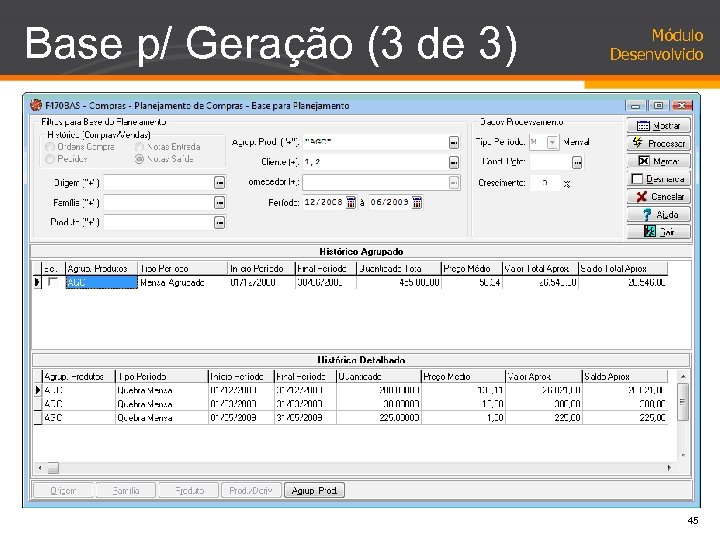720x540 pixels.
Task: Open Ajuda help button
Action: pyautogui.click(x=658, y=214)
